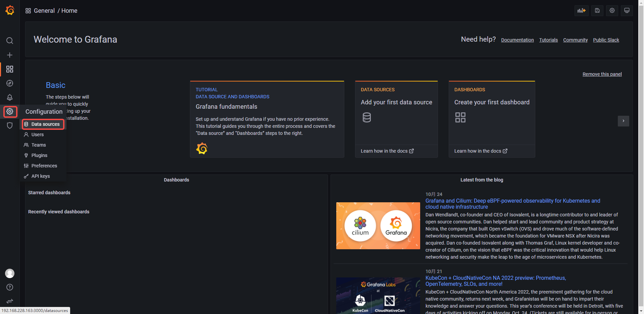Click Remove this panel link

(x=602, y=74)
